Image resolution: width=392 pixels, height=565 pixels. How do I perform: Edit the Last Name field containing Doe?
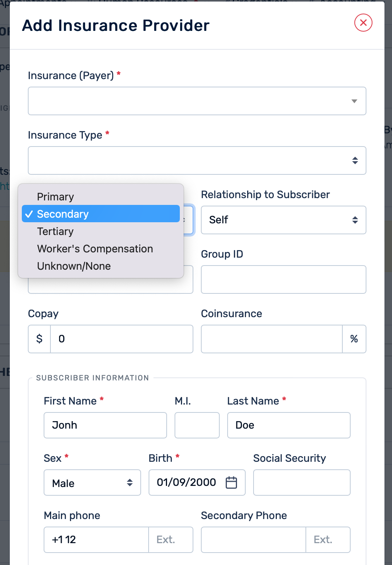(x=289, y=425)
